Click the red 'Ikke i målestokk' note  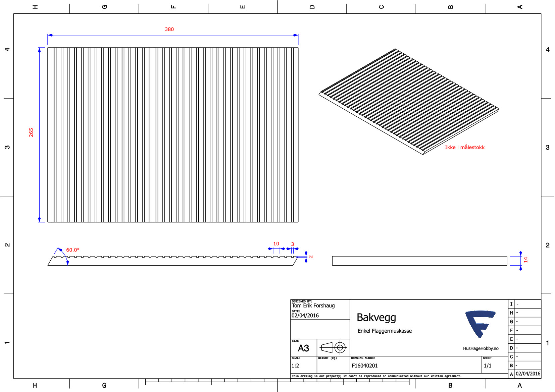tap(465, 147)
